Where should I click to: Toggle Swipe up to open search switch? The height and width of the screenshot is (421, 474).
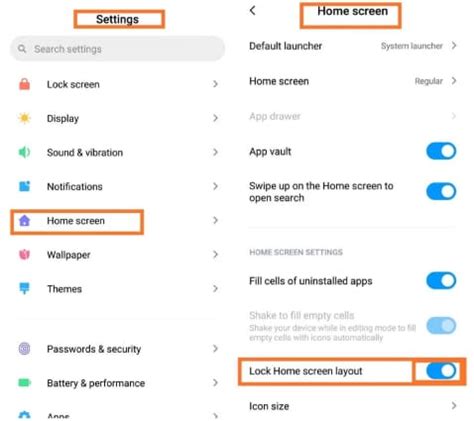click(x=441, y=191)
